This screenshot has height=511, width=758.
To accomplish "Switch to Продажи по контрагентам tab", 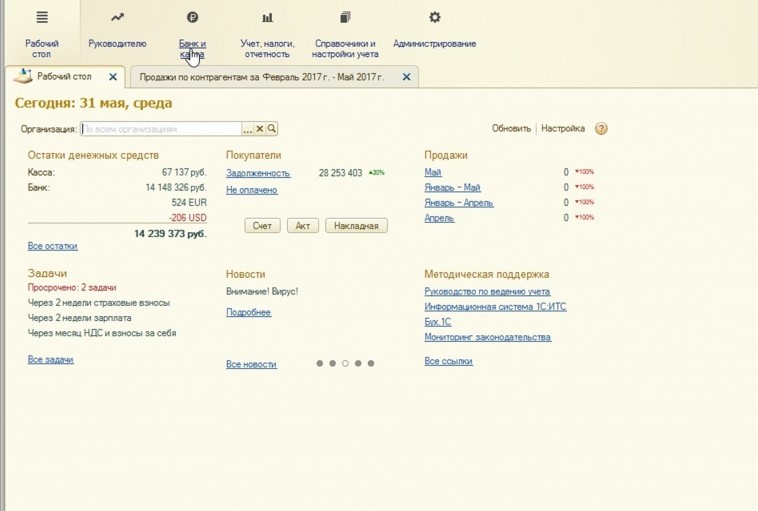I will (x=261, y=77).
